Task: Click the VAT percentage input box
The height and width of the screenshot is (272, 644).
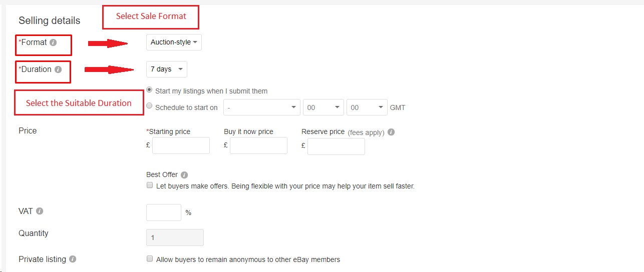Action: [163, 212]
